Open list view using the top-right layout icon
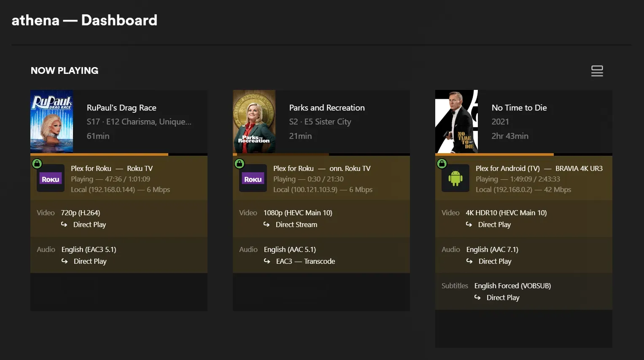This screenshot has height=360, width=644. [x=597, y=71]
